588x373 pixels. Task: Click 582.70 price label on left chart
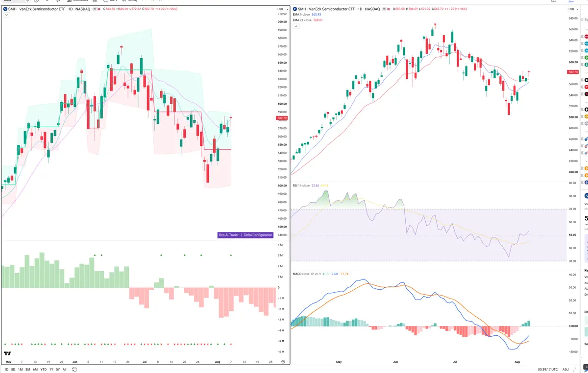point(282,118)
